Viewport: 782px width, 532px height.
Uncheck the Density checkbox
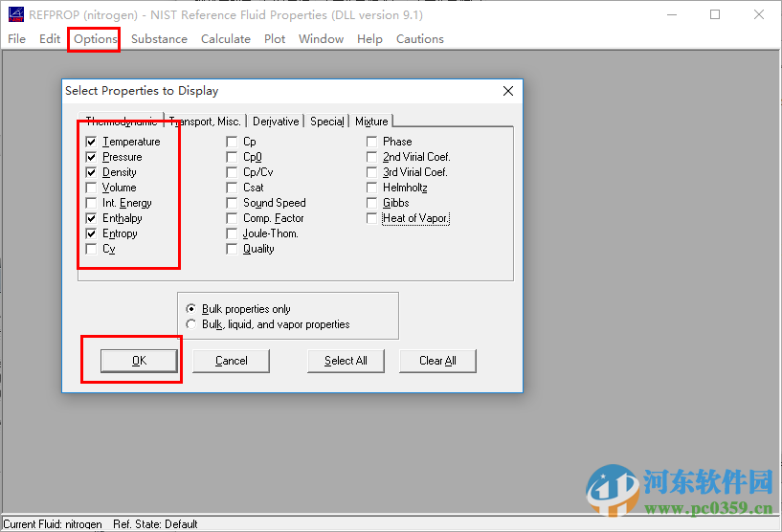click(x=91, y=172)
